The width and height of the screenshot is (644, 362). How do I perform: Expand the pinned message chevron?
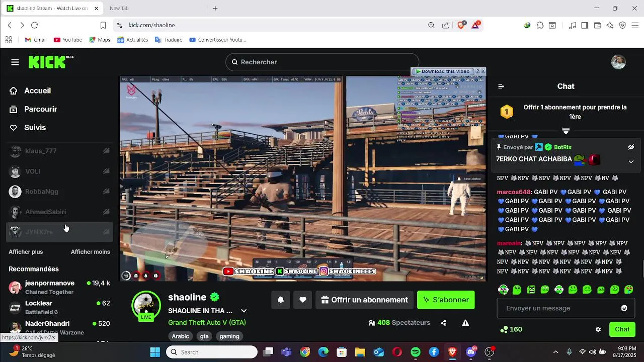(631, 161)
